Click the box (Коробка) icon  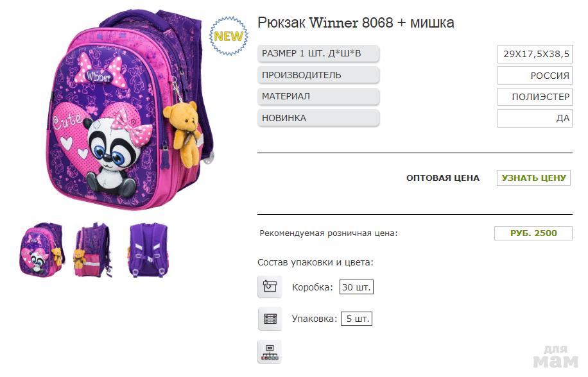270,287
